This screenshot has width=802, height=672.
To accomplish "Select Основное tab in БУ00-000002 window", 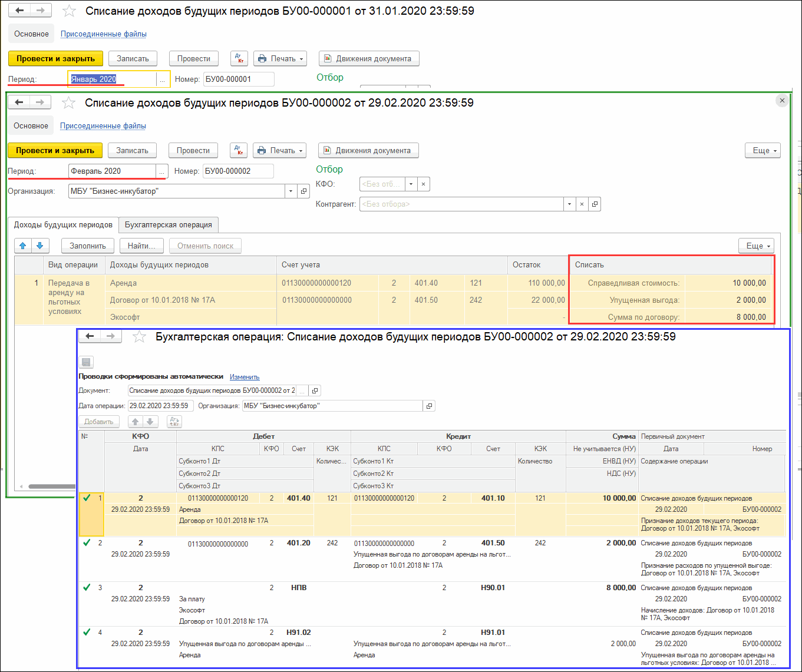I will click(x=31, y=126).
